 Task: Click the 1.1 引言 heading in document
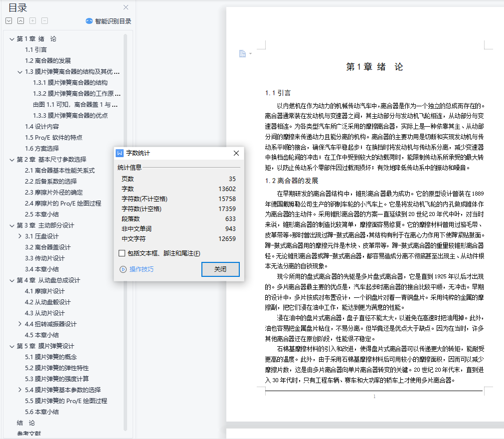pyautogui.click(x=278, y=93)
